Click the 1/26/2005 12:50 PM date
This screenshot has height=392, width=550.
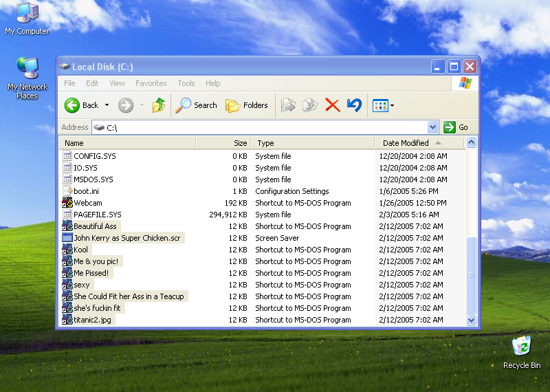point(413,203)
